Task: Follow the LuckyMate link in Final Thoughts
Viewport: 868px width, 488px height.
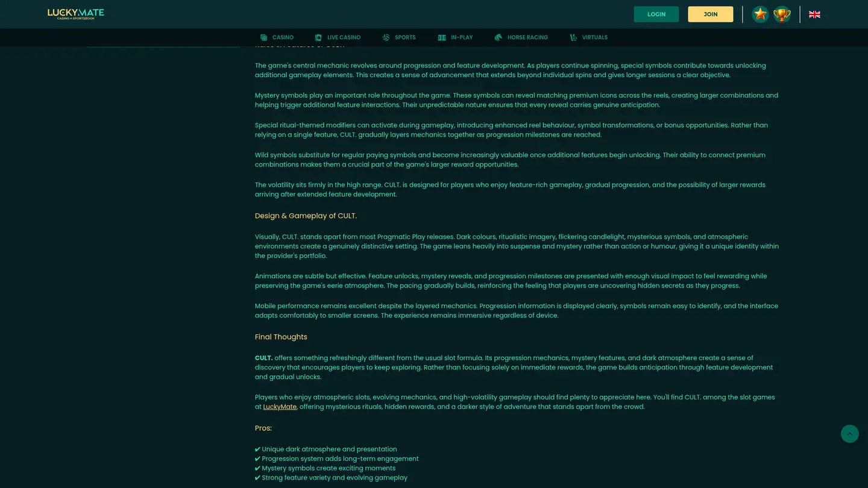Action: 280,407
